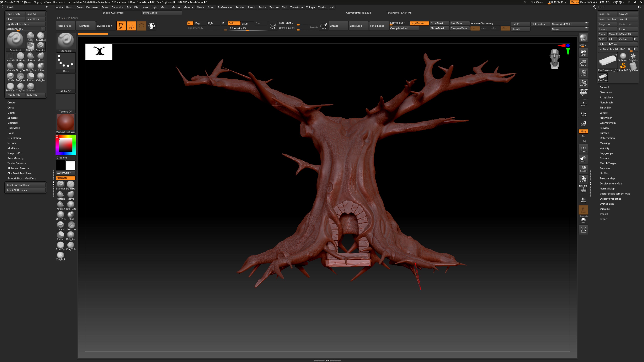Expand the Subtool section

pyautogui.click(x=604, y=87)
